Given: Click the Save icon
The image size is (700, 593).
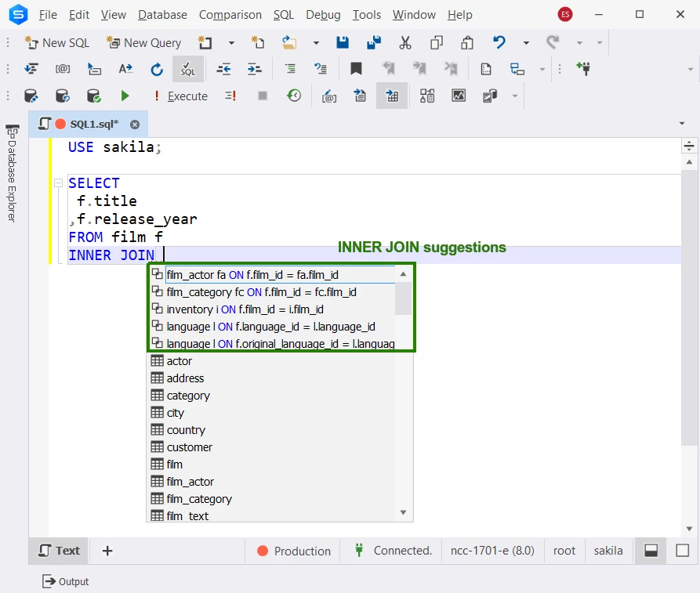Looking at the screenshot, I should point(343,43).
